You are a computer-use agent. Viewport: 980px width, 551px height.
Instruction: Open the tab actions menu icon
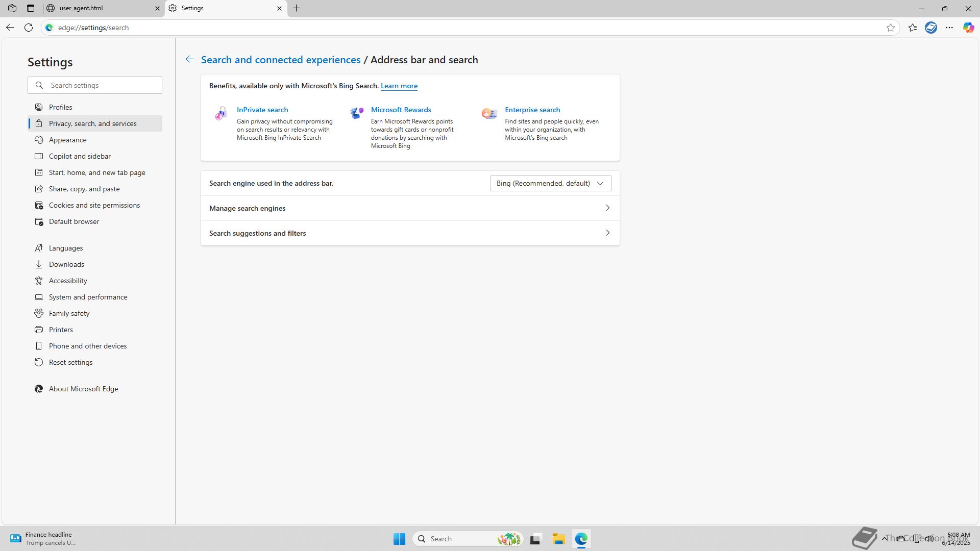(31, 8)
